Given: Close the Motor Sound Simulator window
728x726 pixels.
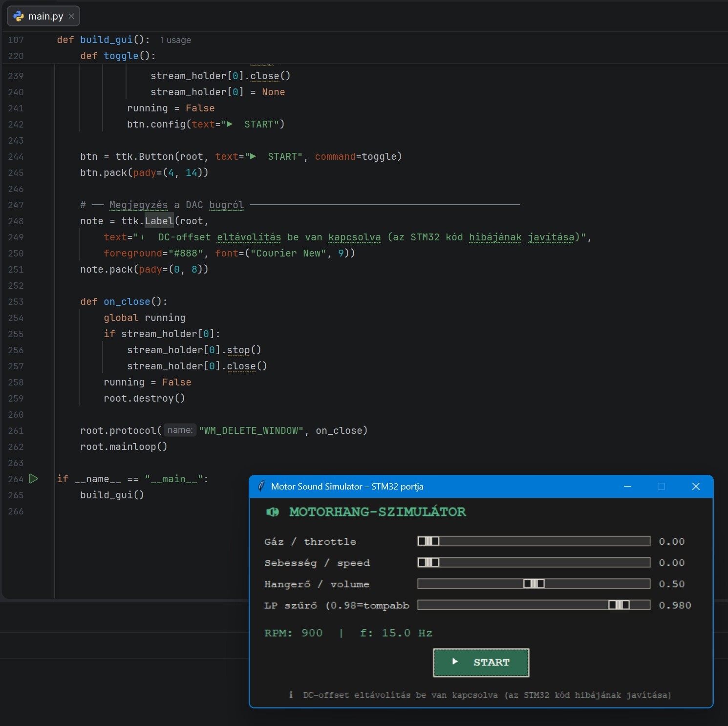Looking at the screenshot, I should (696, 487).
